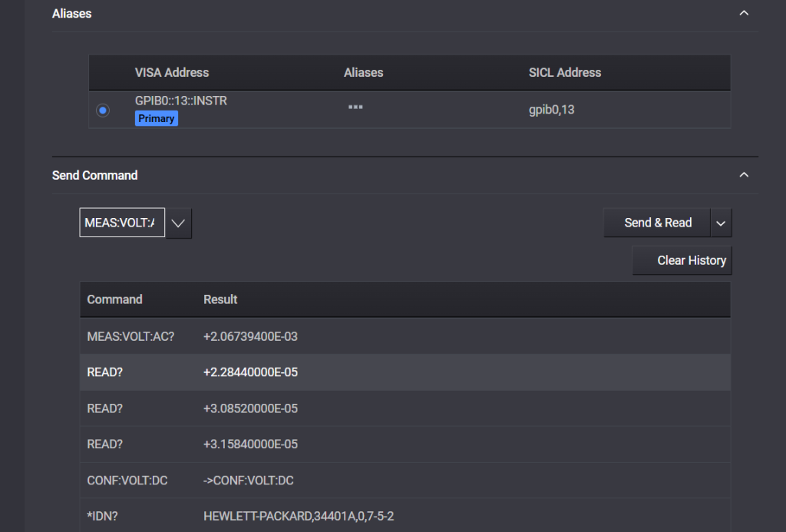Click the SICL Address column header
Viewport: 786px width, 532px height.
(x=565, y=73)
